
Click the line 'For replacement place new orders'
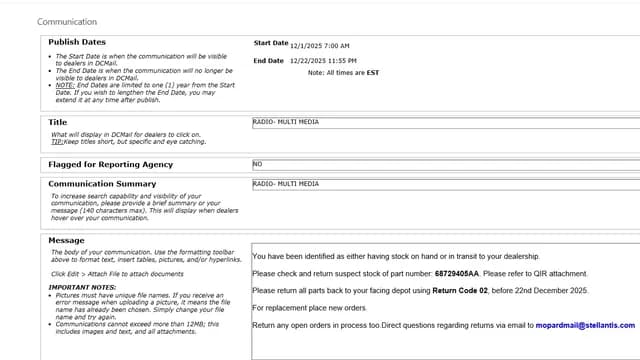(309, 308)
